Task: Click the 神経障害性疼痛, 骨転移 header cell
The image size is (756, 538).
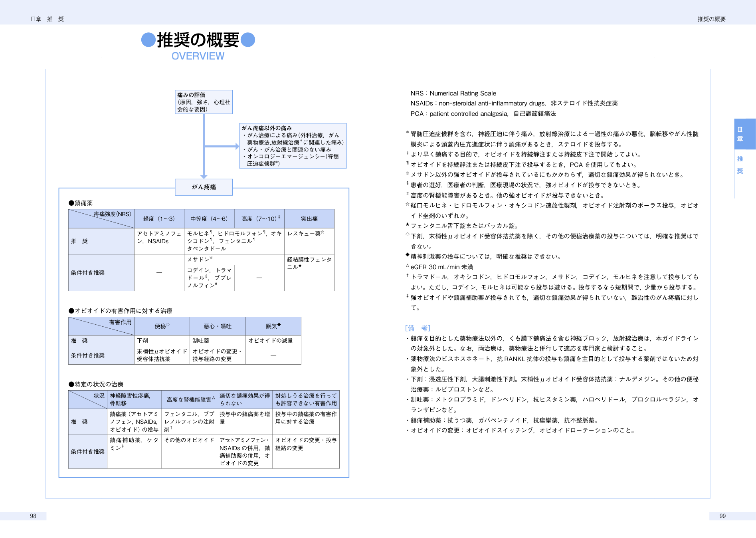Action: point(134,399)
